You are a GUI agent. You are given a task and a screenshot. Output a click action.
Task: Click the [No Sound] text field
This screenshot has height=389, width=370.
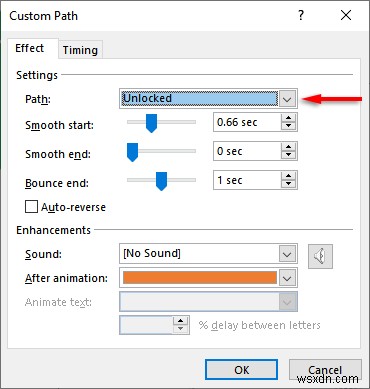coord(200,254)
